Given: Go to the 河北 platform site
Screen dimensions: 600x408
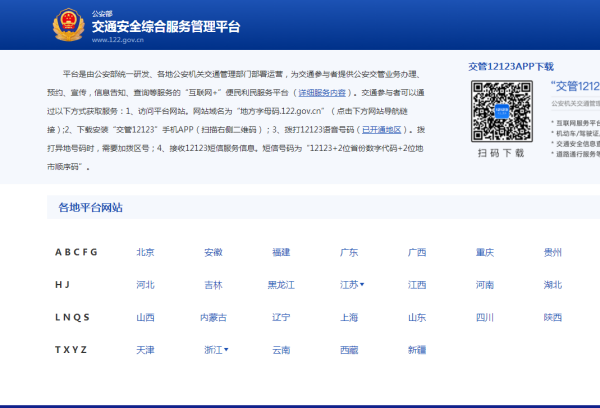Looking at the screenshot, I should 145,285.
